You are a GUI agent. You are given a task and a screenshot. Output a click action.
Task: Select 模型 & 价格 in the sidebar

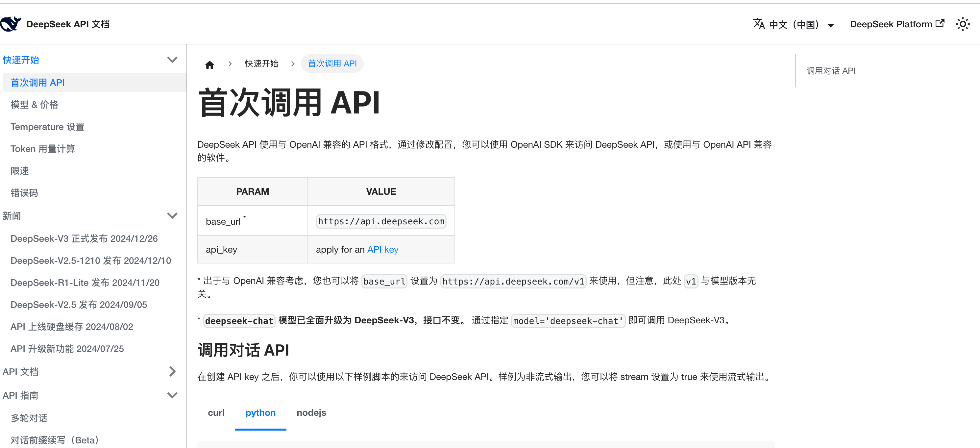pos(34,104)
